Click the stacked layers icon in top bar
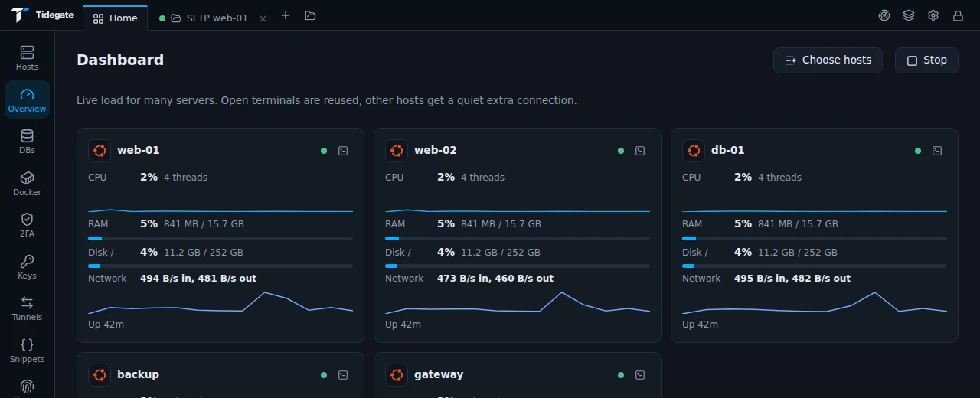Image resolution: width=980 pixels, height=398 pixels. click(x=909, y=15)
